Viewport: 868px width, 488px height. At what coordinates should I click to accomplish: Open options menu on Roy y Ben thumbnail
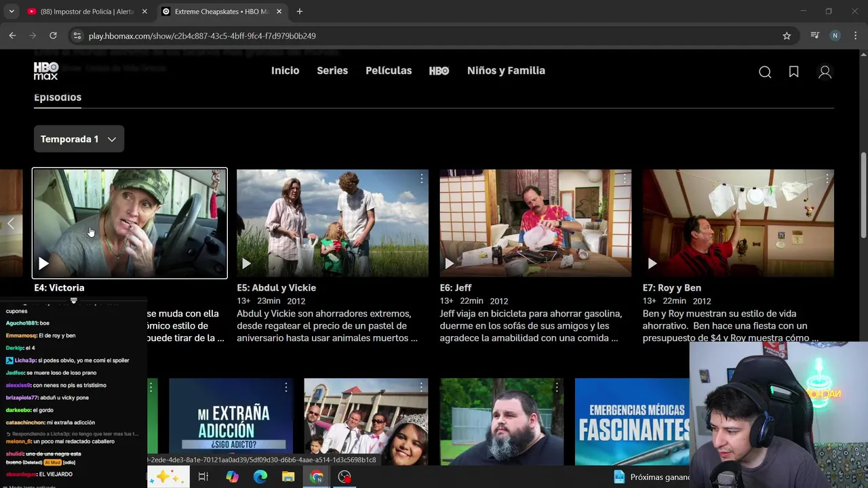click(827, 178)
